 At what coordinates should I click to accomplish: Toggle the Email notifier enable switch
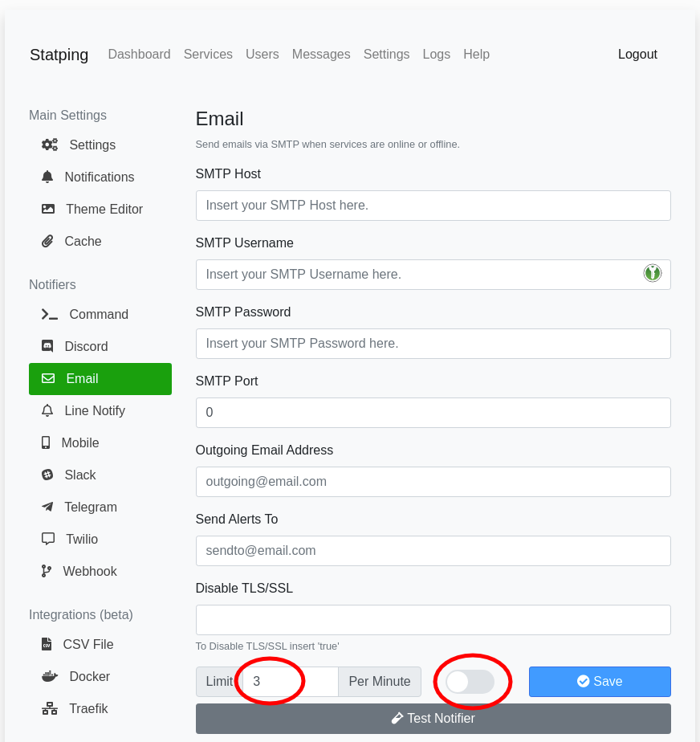[x=470, y=682]
